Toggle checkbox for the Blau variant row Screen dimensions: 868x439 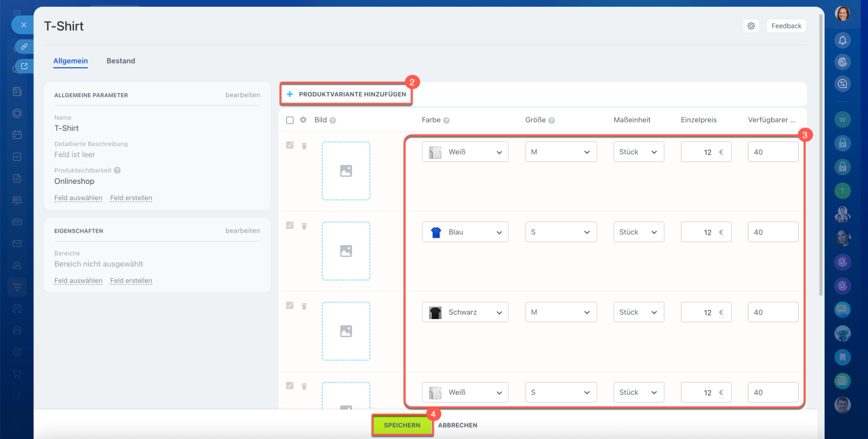(290, 226)
